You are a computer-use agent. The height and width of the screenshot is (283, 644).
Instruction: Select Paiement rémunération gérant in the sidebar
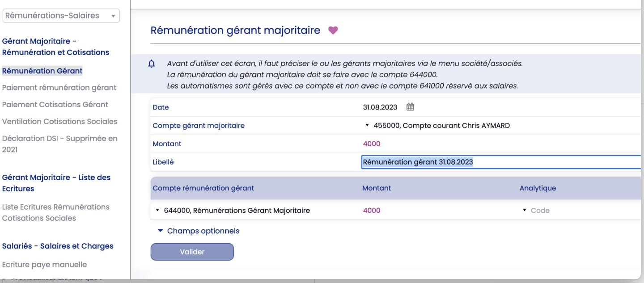point(59,87)
